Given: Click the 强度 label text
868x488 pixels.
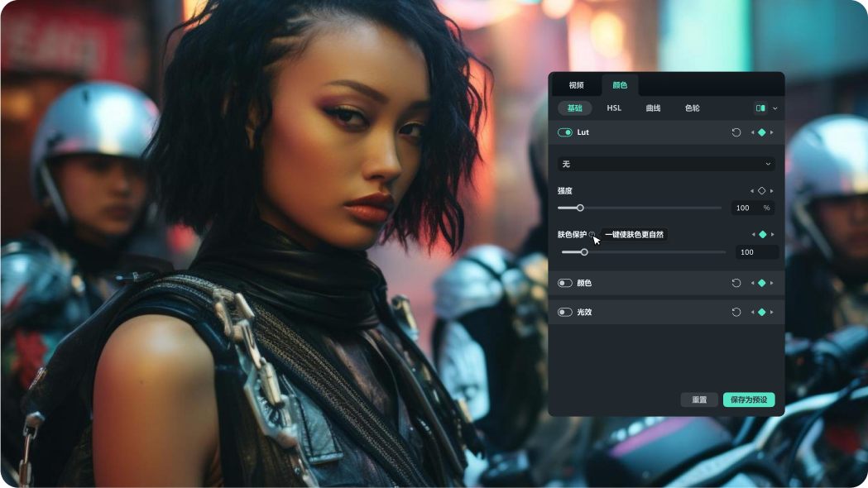Looking at the screenshot, I should coord(564,191).
